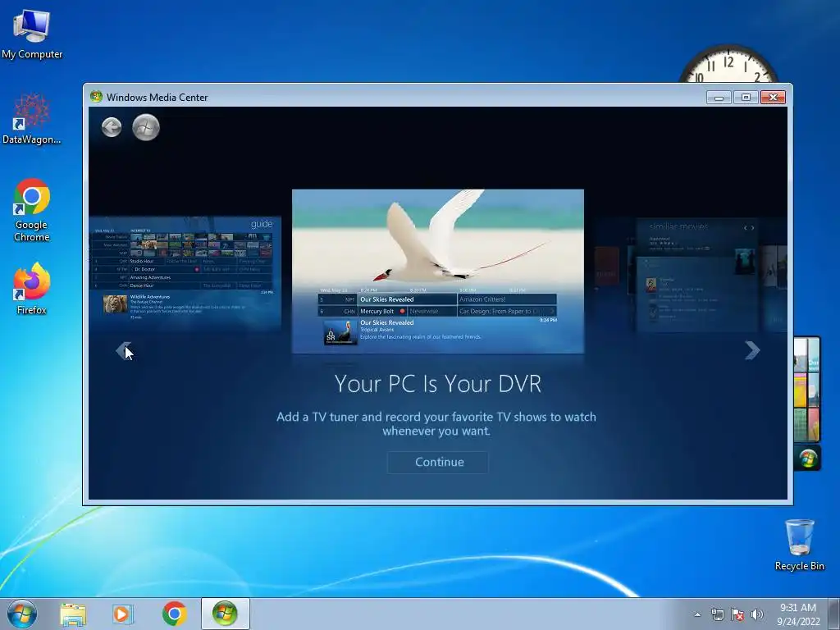The image size is (840, 630).
Task: Open File Explorer from the taskbar
Action: point(73,614)
